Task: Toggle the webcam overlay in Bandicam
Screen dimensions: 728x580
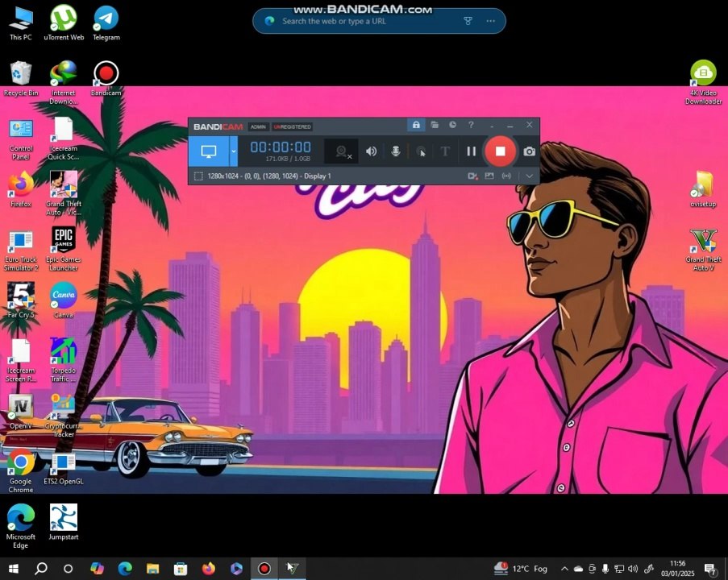Action: (342, 151)
